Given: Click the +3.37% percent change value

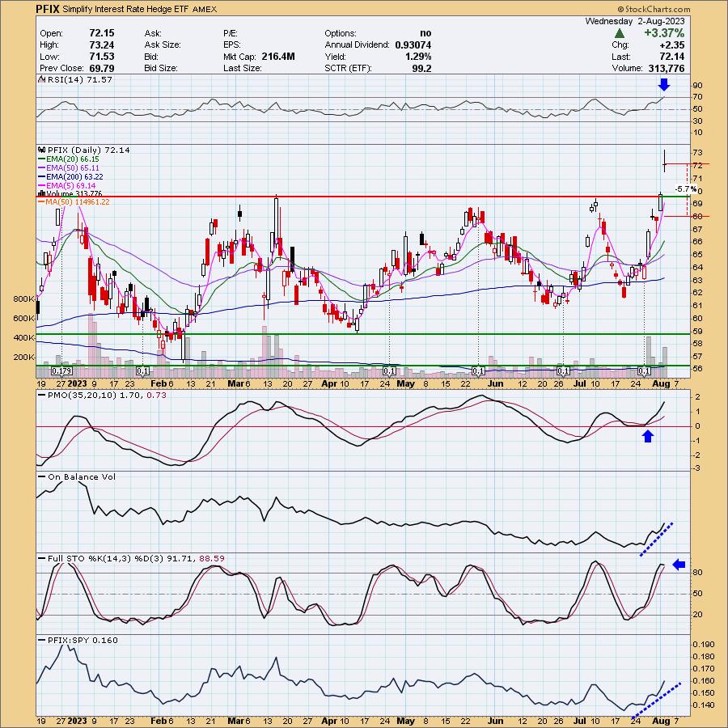Looking at the screenshot, I should tap(664, 33).
